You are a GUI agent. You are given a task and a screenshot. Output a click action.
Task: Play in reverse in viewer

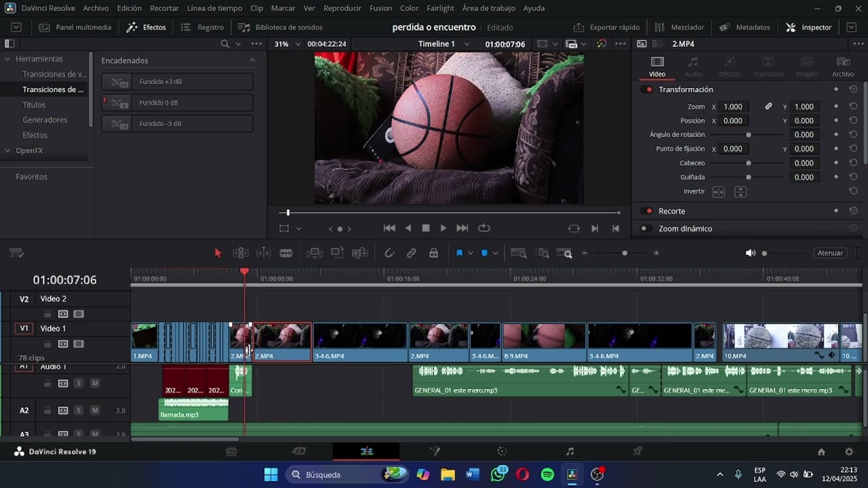[408, 228]
